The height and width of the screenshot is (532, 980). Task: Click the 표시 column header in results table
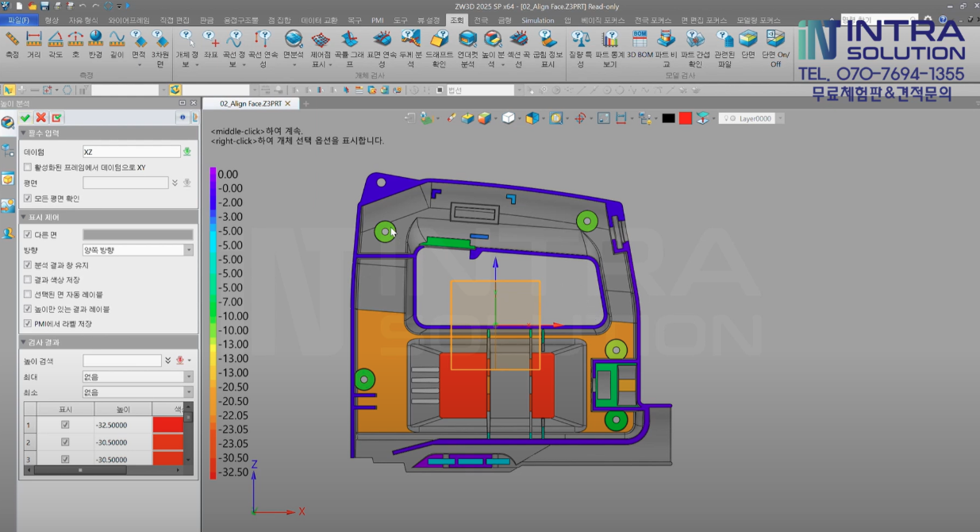65,409
